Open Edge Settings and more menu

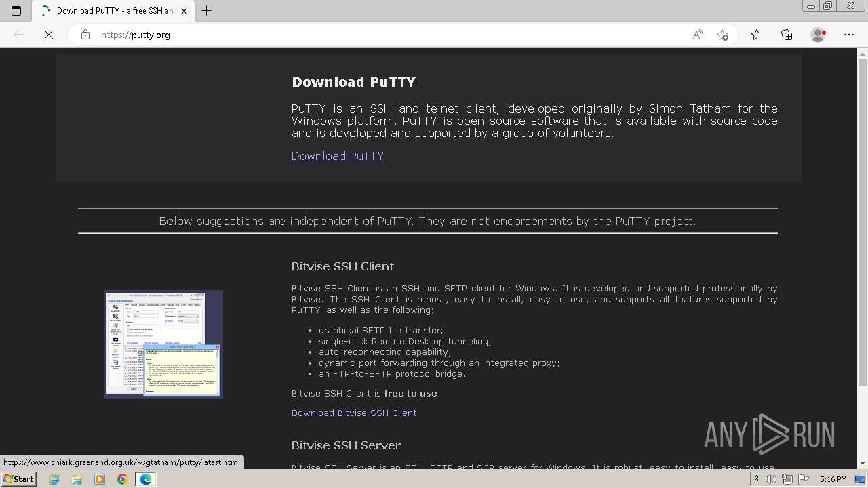(x=849, y=35)
